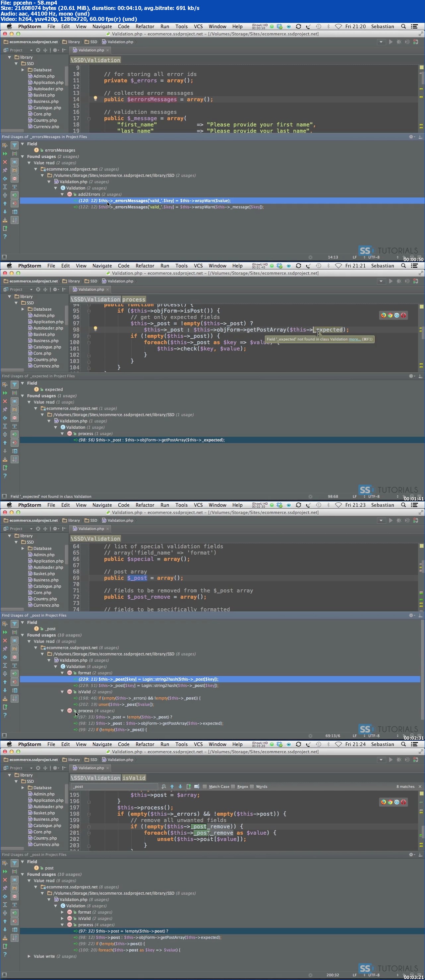Collapse the add2Errors (2 usages) node

(x=62, y=194)
